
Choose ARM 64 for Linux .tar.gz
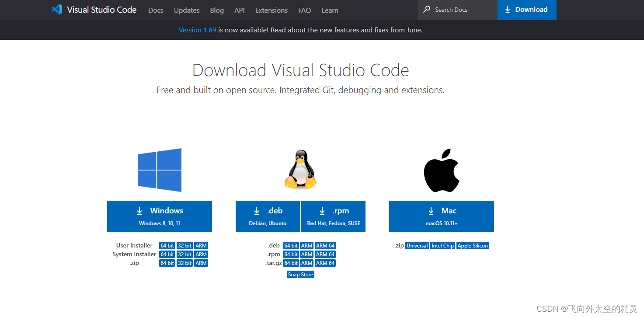click(x=325, y=263)
